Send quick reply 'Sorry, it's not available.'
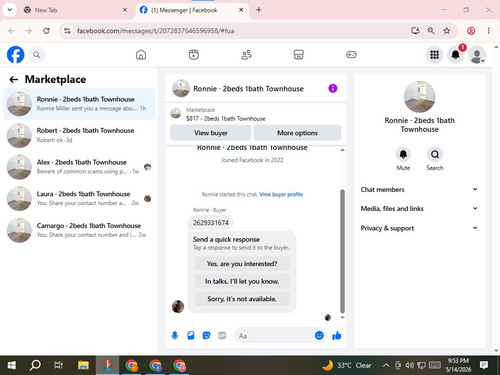This screenshot has width=500, height=375. (x=242, y=299)
